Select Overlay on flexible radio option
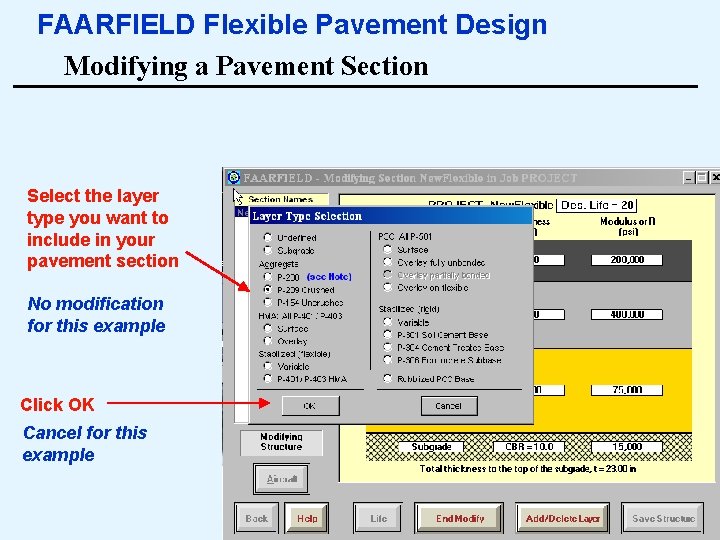720x540 pixels. point(388,287)
